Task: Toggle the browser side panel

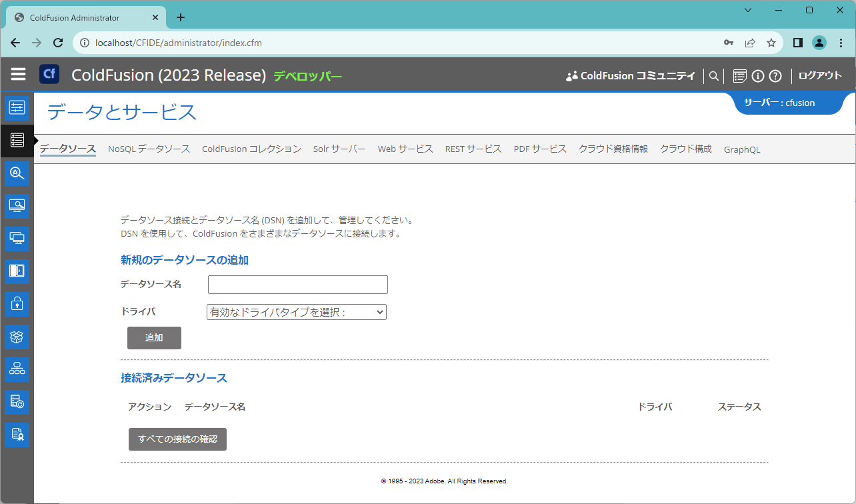Action: click(x=797, y=43)
